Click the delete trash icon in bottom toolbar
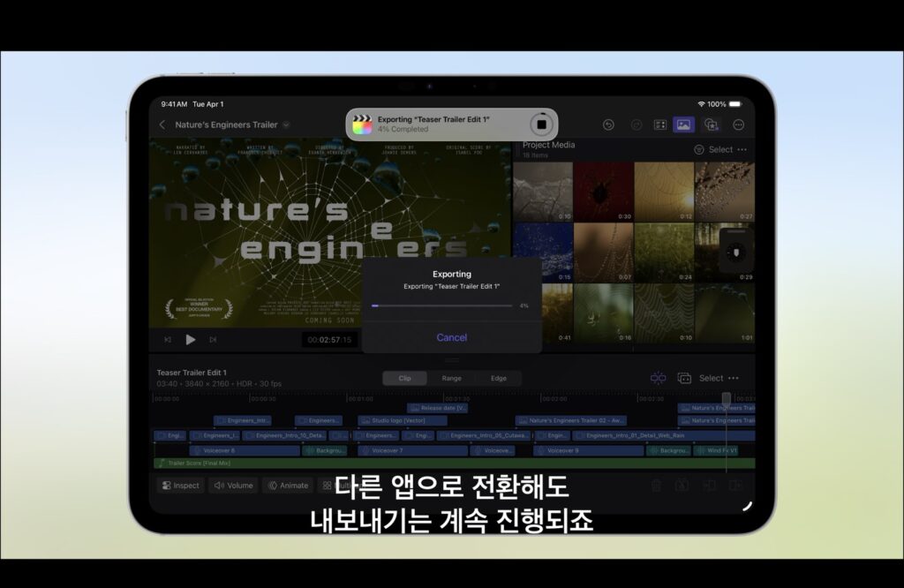This screenshot has width=904, height=588. (656, 486)
